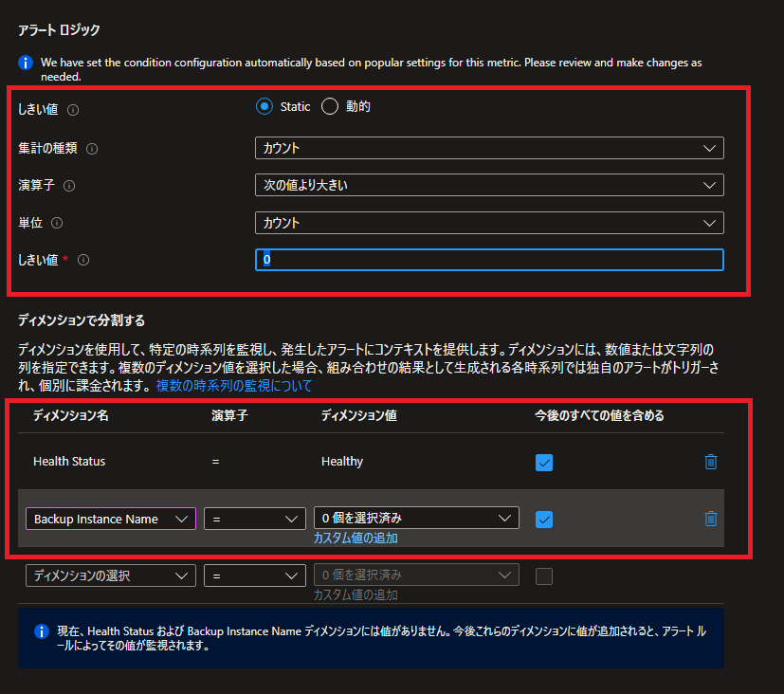Click the Healthy dimension value text
Image resolution: width=784 pixels, height=694 pixels.
click(x=342, y=461)
